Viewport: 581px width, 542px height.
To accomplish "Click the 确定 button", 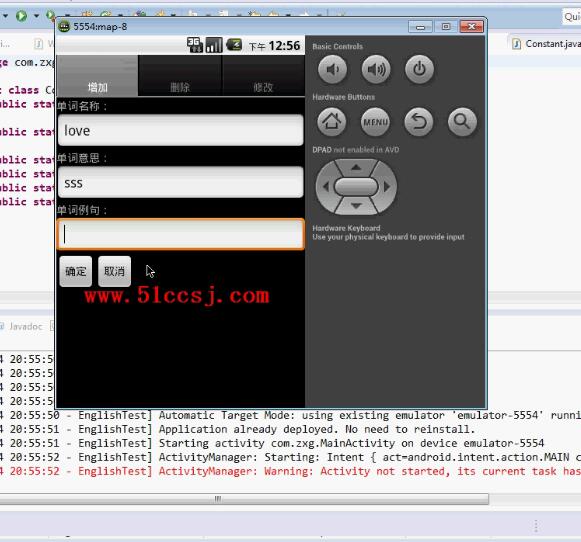I will pos(76,271).
